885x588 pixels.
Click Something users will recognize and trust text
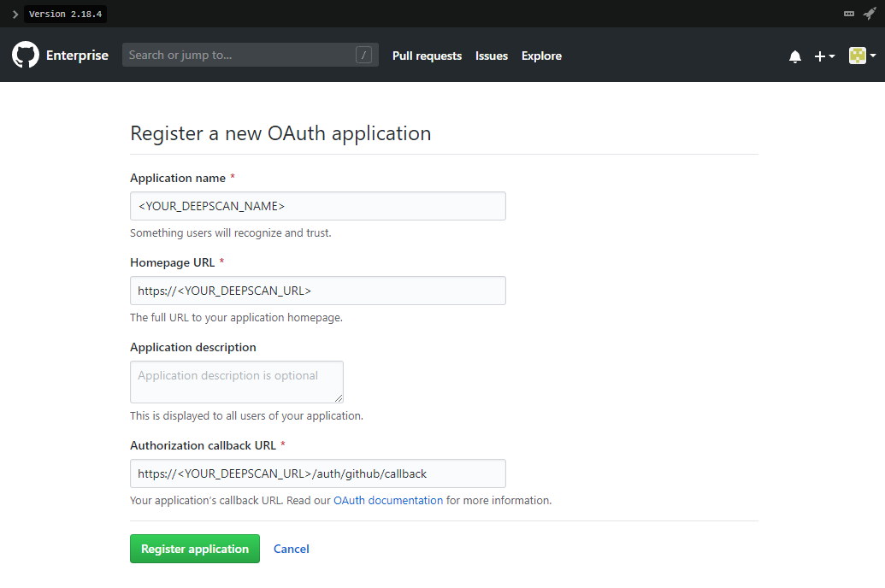(x=230, y=233)
